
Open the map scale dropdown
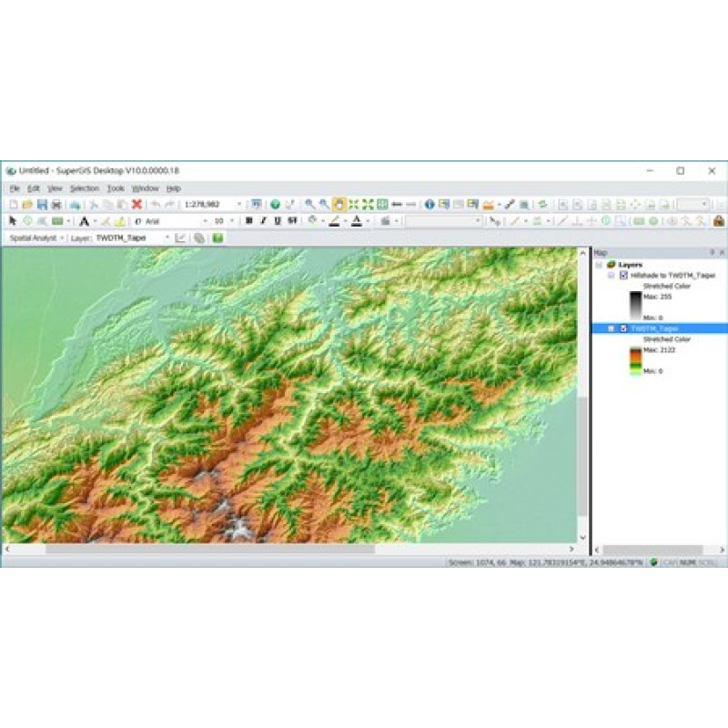239,204
